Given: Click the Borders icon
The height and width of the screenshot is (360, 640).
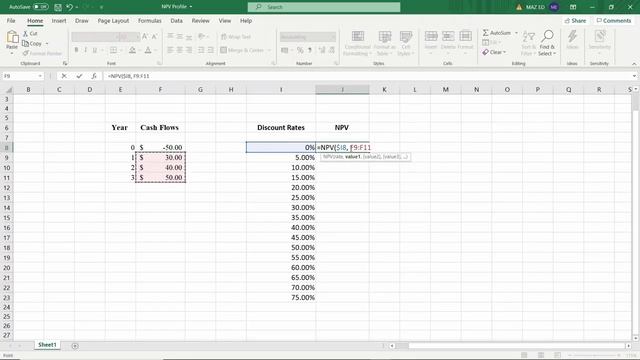Looking at the screenshot, I should (113, 50).
